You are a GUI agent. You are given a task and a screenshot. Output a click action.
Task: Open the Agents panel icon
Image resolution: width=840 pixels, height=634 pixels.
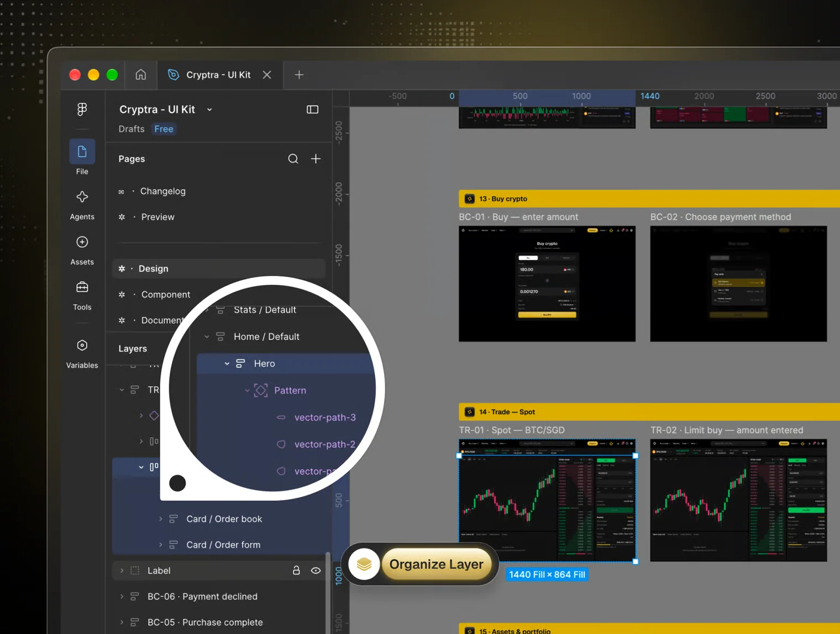point(82,197)
